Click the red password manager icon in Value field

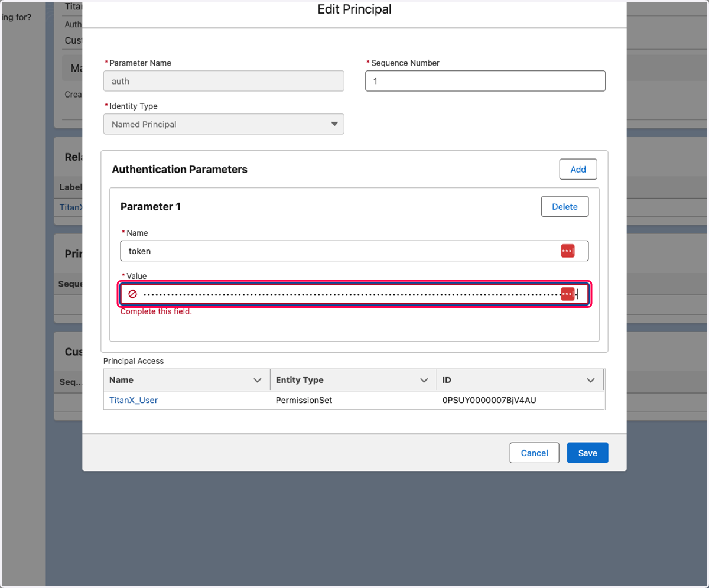pyautogui.click(x=567, y=294)
